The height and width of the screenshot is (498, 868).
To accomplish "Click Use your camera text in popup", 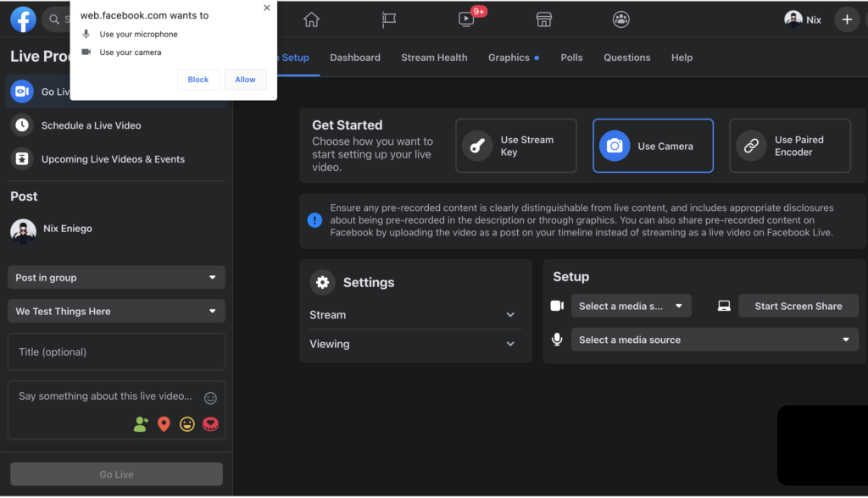I will pos(131,53).
